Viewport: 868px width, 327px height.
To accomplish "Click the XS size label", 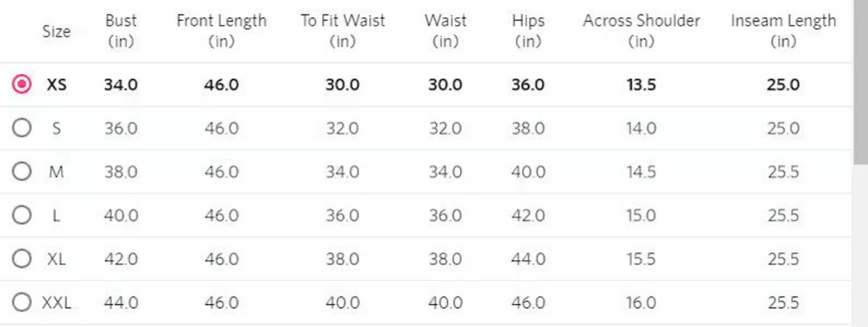I will [x=56, y=85].
